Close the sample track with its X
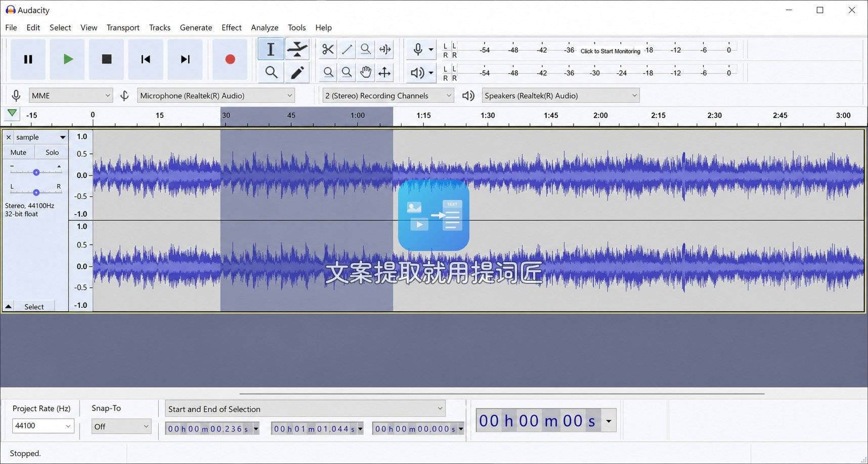868x464 pixels. click(9, 137)
